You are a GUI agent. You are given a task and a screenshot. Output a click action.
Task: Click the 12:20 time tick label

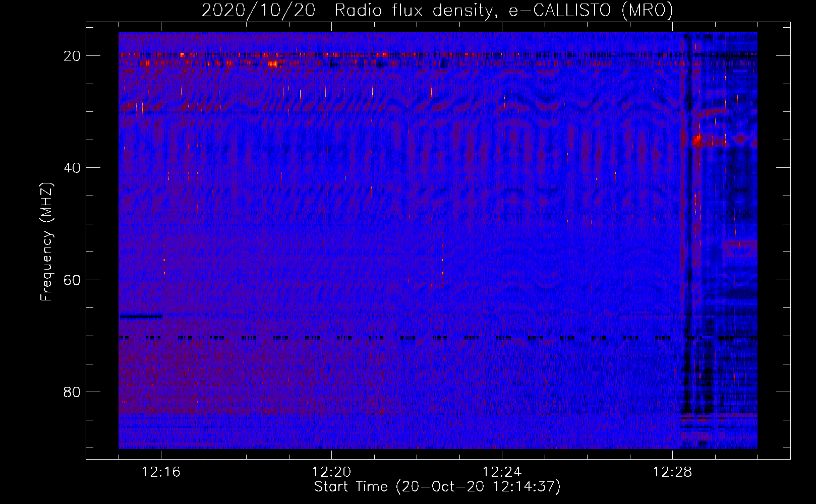332,472
